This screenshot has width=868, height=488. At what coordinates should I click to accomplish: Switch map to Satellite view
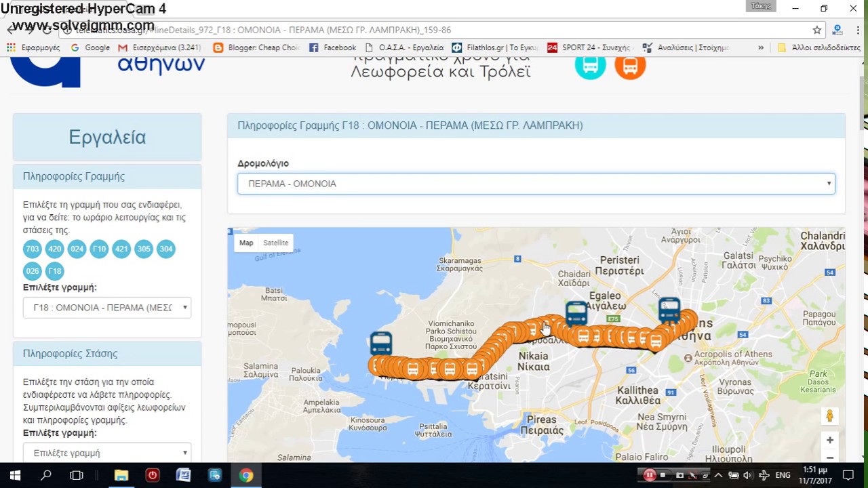(x=275, y=243)
